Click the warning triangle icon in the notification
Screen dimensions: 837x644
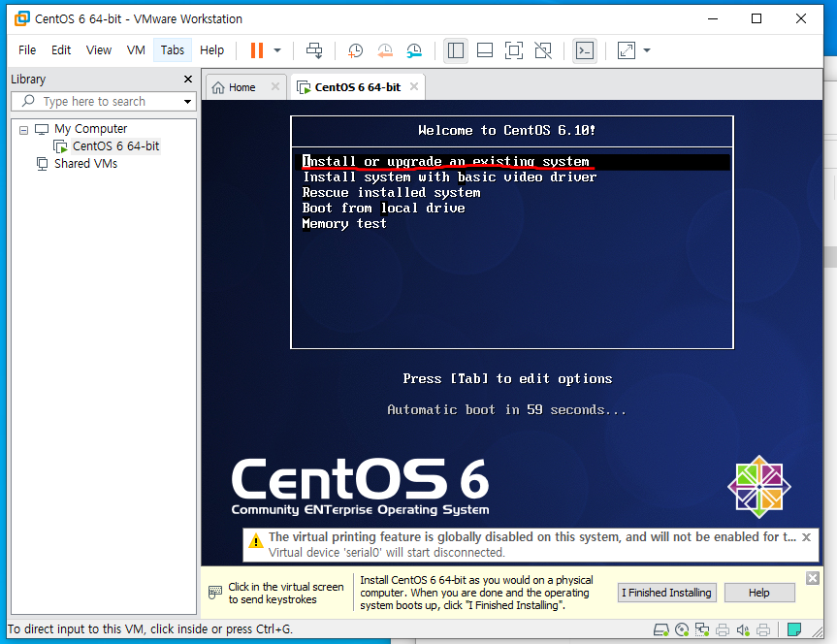[x=256, y=541]
